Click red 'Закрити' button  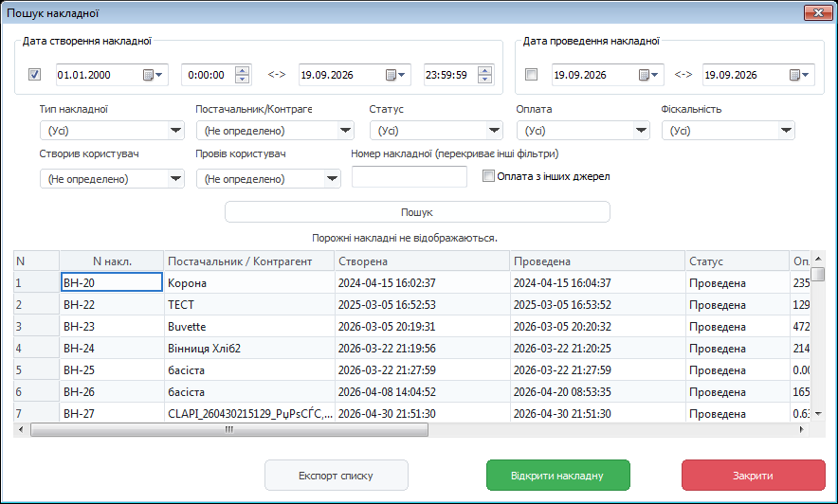point(754,476)
